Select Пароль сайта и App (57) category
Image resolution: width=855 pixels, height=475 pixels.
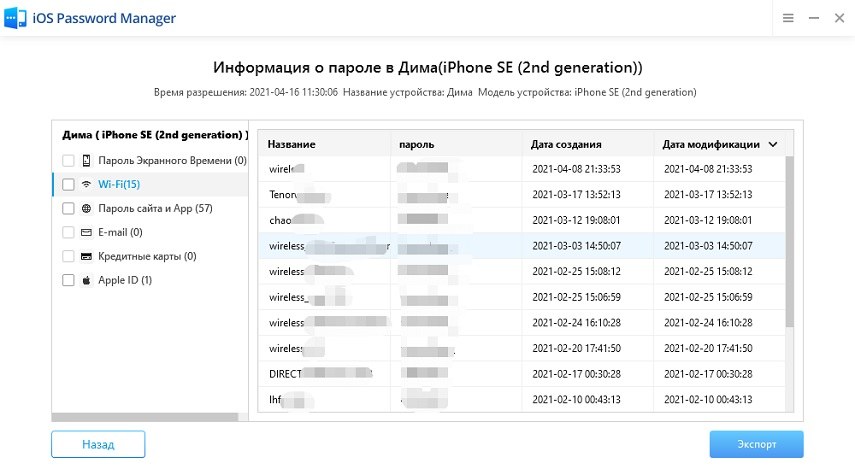[x=155, y=208]
